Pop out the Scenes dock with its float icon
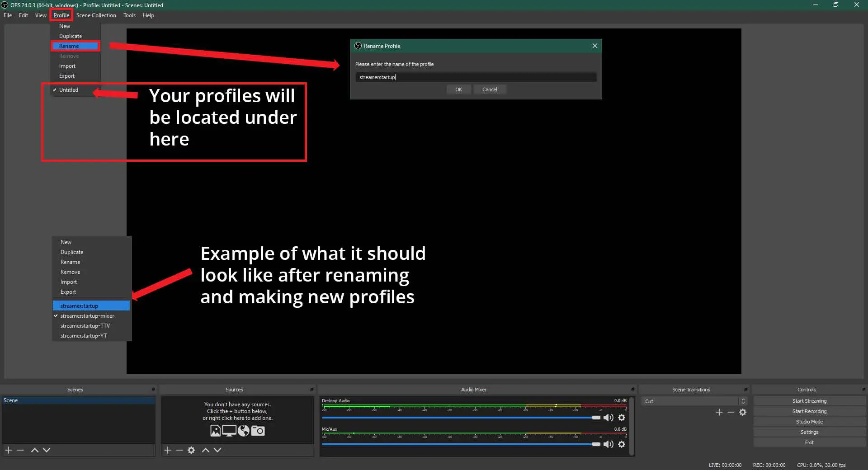 pos(153,390)
